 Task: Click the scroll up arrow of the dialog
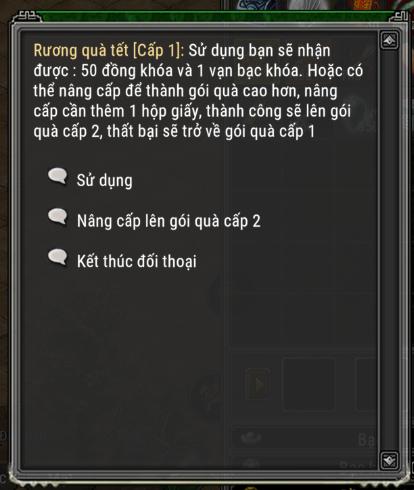[389, 41]
